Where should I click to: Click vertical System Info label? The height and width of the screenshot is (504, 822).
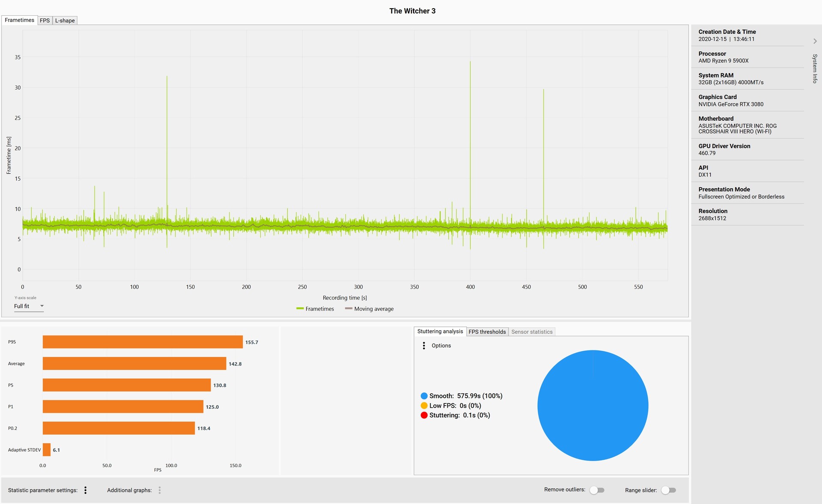(x=815, y=68)
